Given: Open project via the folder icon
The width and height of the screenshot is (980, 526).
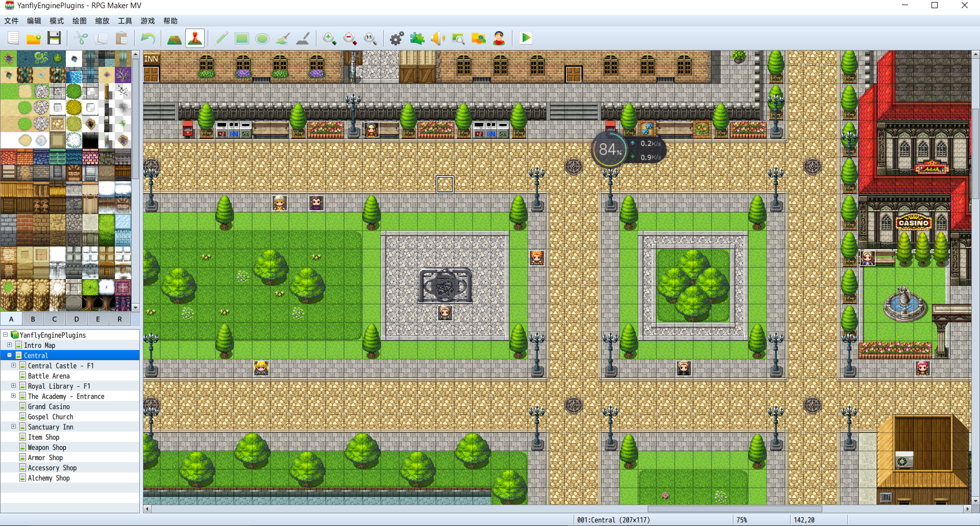Looking at the screenshot, I should click(34, 38).
